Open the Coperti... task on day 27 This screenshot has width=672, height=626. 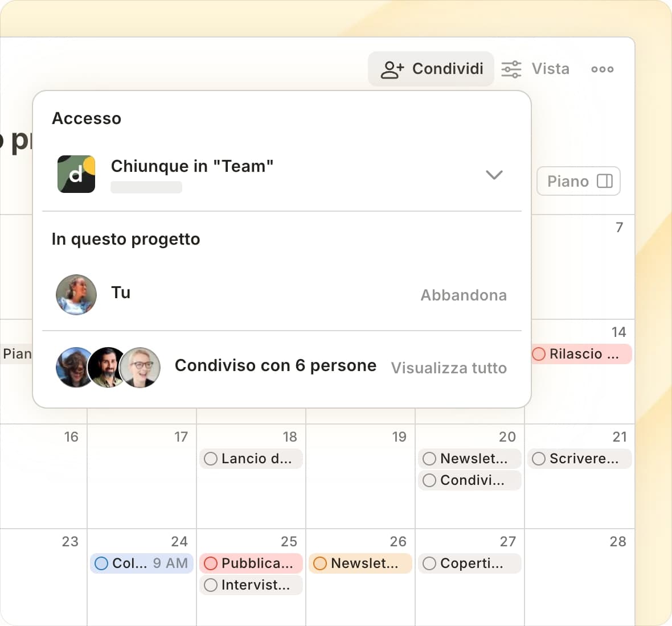click(472, 563)
